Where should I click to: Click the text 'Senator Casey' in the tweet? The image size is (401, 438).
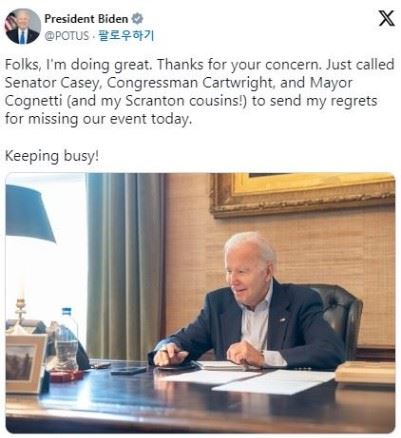[x=50, y=83]
